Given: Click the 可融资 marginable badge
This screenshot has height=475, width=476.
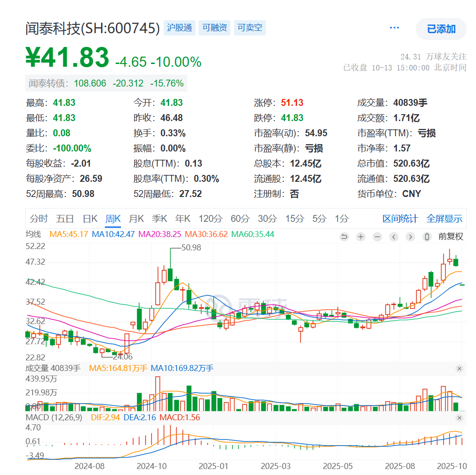Looking at the screenshot, I should pyautogui.click(x=214, y=28).
